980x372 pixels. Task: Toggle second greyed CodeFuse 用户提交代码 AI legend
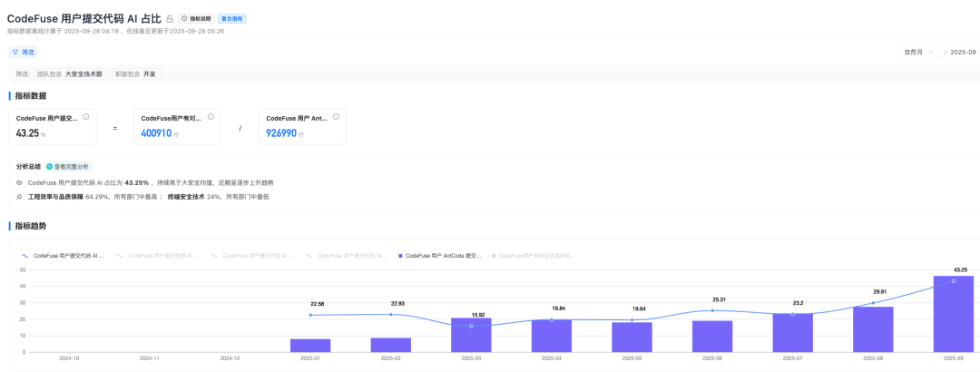coord(158,256)
